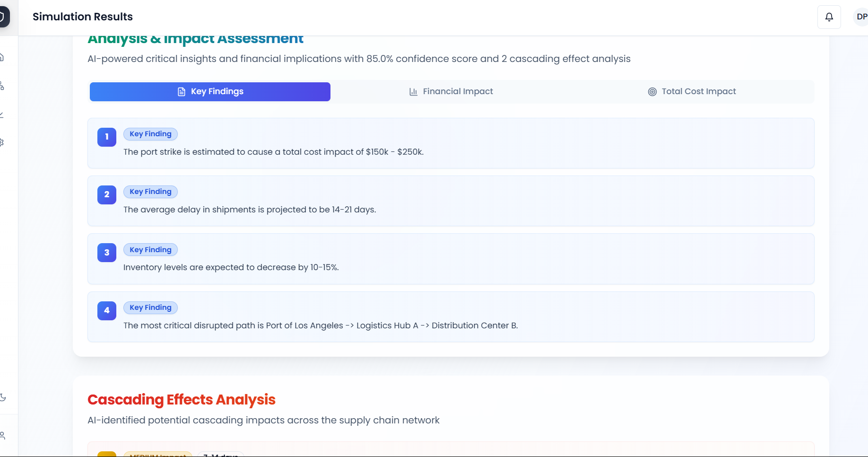Click the Analysis & Impact Assessment heading

195,39
